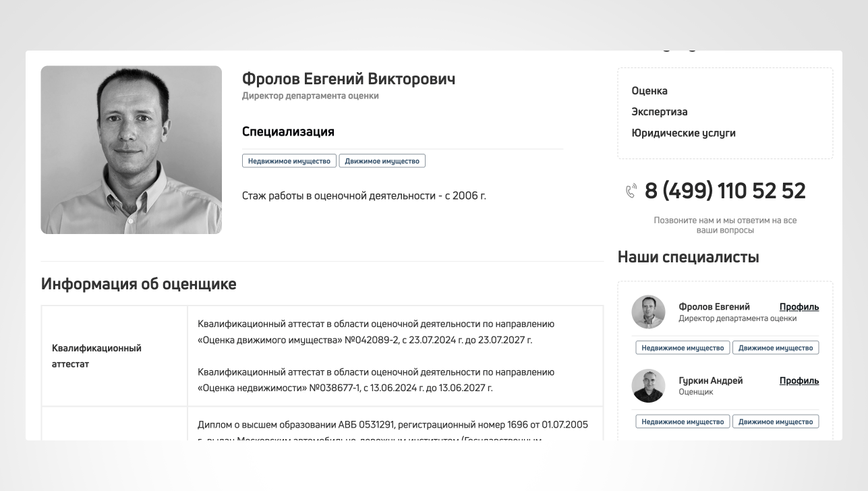Image resolution: width=868 pixels, height=491 pixels.
Task: Select the Экспертиза menu item
Action: [x=660, y=111]
